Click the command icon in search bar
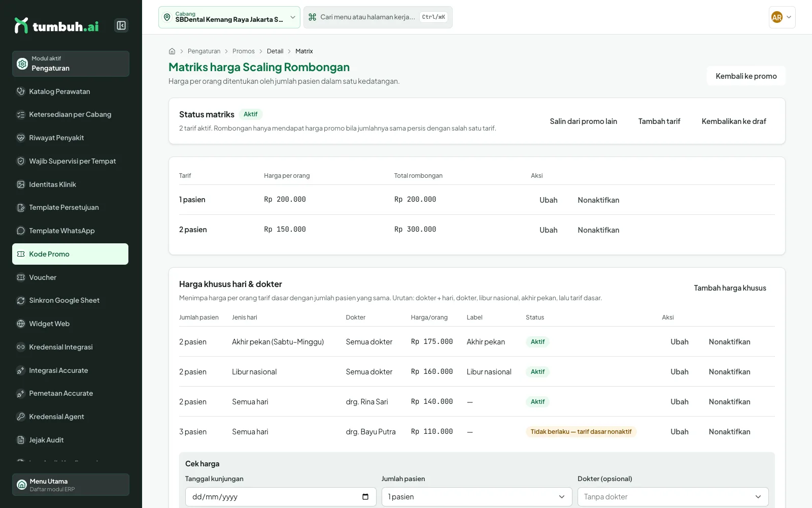 pos(313,17)
